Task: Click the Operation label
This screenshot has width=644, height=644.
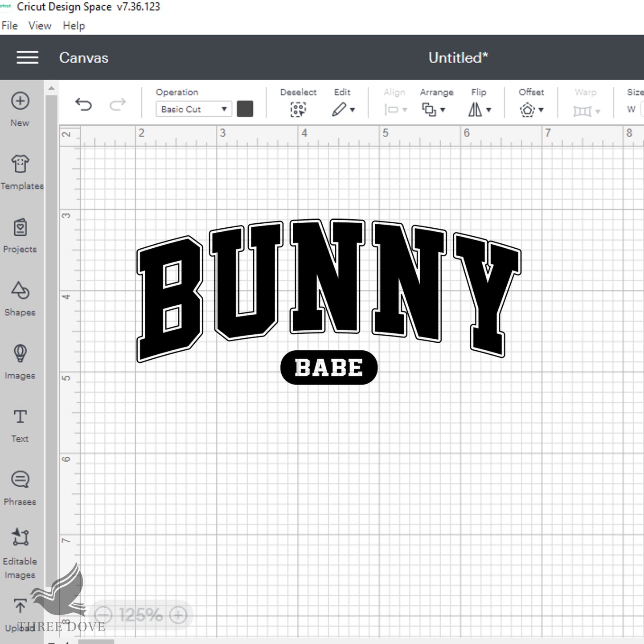Action: pos(177,92)
